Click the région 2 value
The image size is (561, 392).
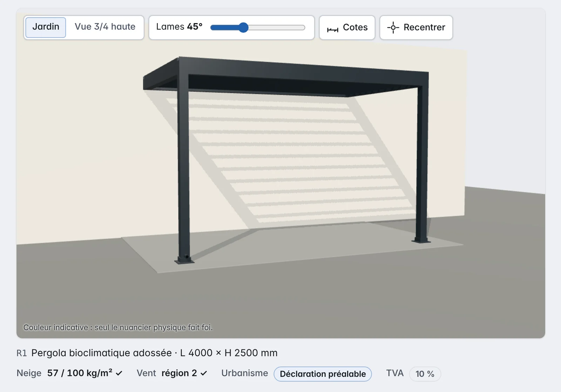tap(179, 373)
